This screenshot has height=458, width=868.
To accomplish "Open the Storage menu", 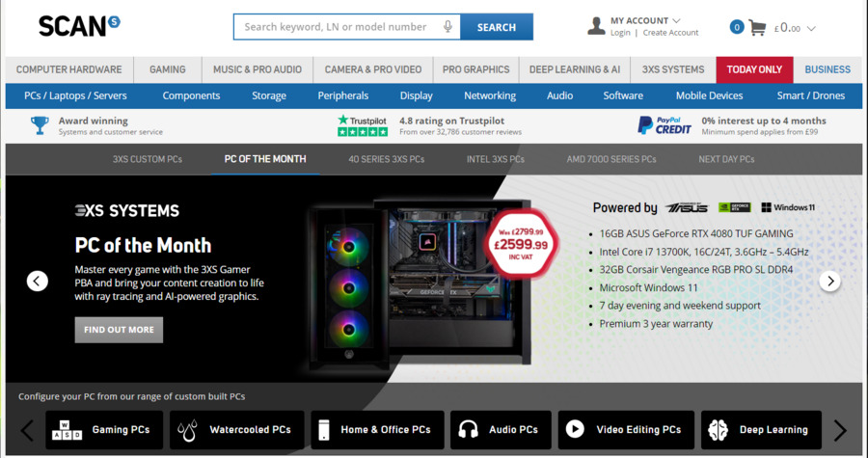I will tap(269, 95).
